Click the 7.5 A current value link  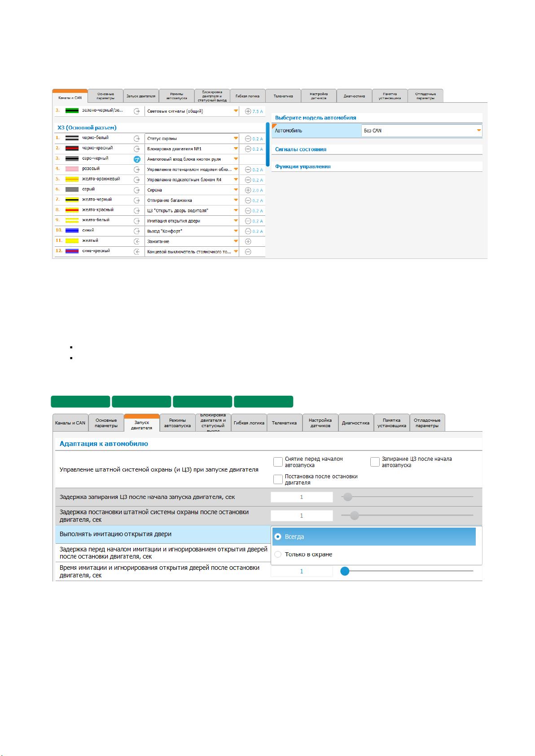pyautogui.click(x=258, y=111)
